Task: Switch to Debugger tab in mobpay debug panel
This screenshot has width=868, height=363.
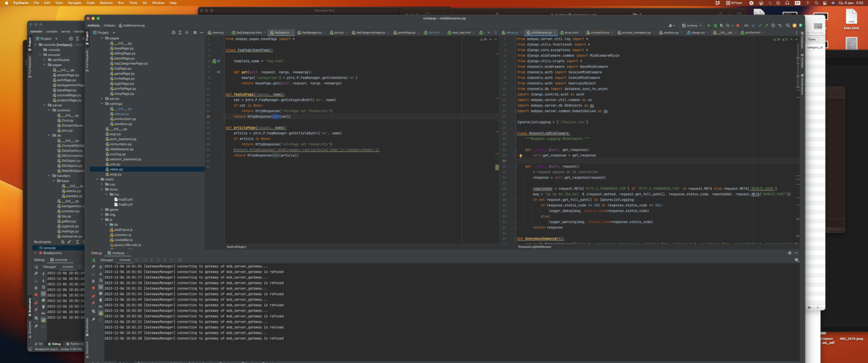Action: [107, 260]
